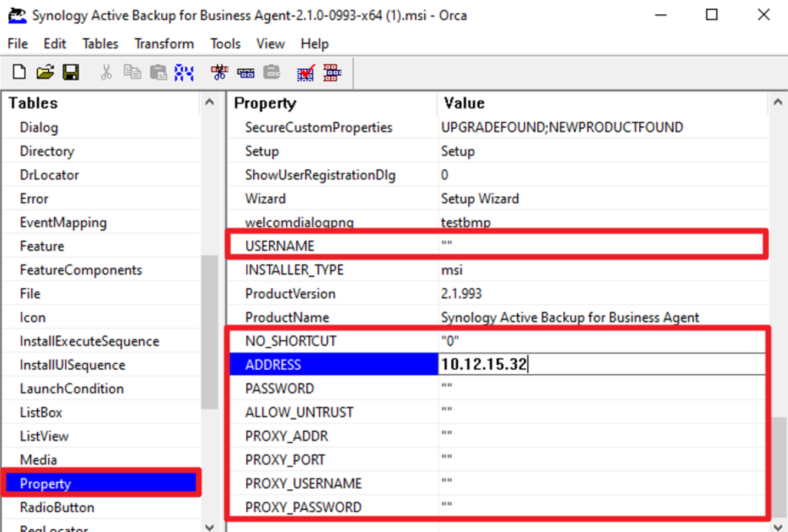
Task: Select the Icon table
Action: (x=32, y=317)
